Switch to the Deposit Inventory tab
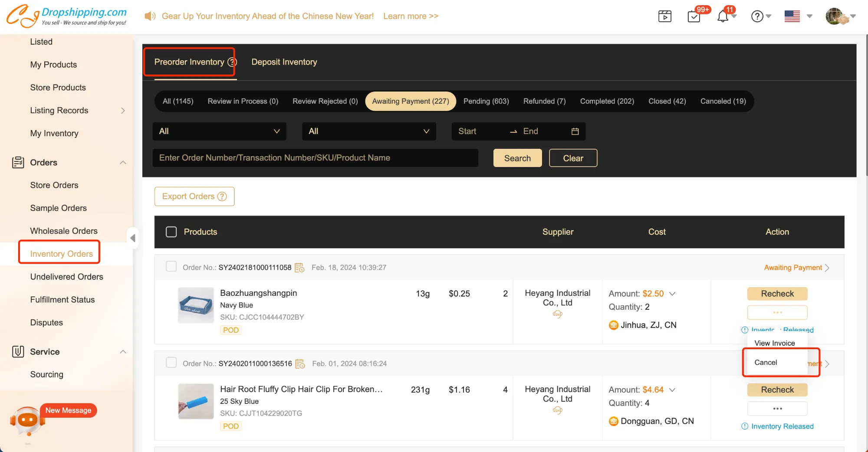This screenshot has height=452, width=868. pyautogui.click(x=284, y=62)
